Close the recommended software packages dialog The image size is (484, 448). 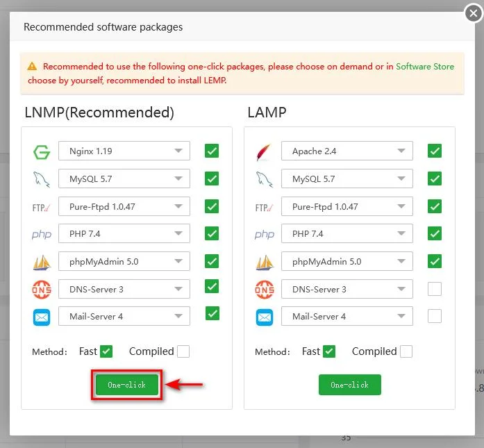pyautogui.click(x=474, y=13)
